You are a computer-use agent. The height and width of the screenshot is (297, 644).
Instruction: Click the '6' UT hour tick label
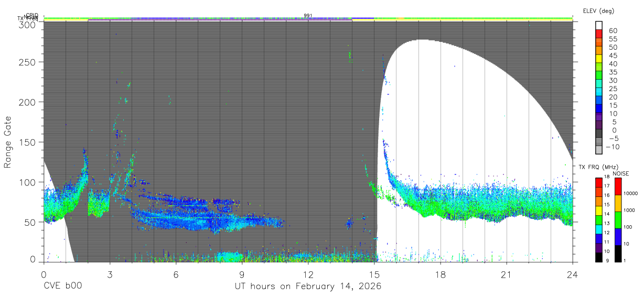pos(176,274)
